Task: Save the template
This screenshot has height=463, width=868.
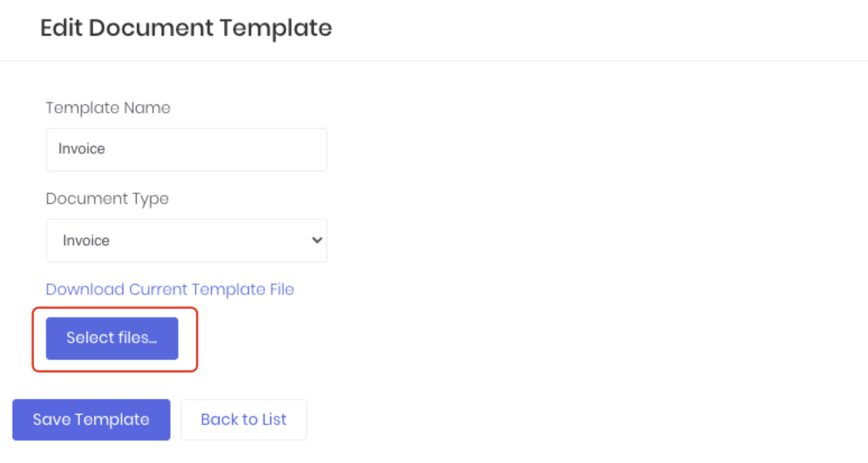Action: click(x=91, y=419)
